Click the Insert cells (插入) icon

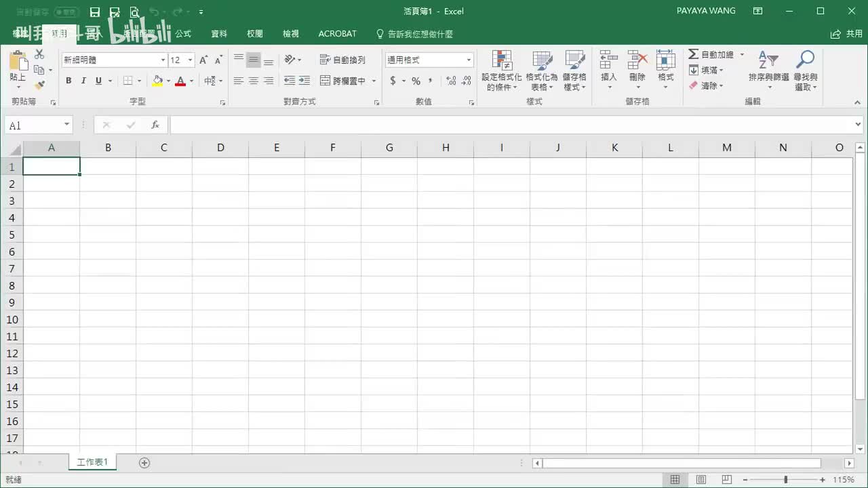point(609,60)
